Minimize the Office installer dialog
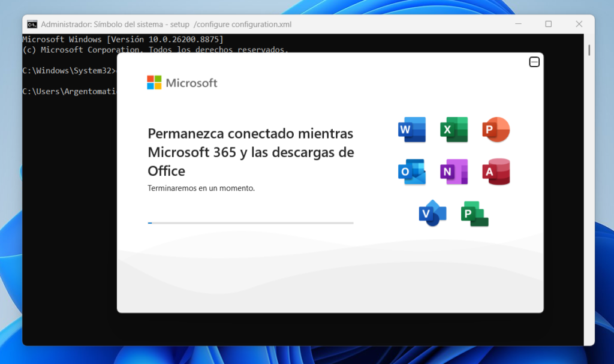 [534, 62]
